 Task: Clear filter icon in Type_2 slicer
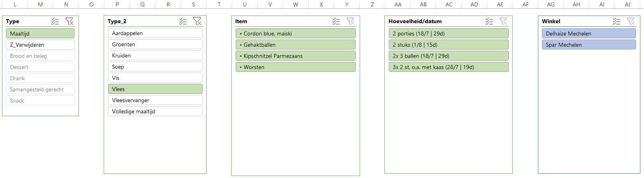pos(197,21)
